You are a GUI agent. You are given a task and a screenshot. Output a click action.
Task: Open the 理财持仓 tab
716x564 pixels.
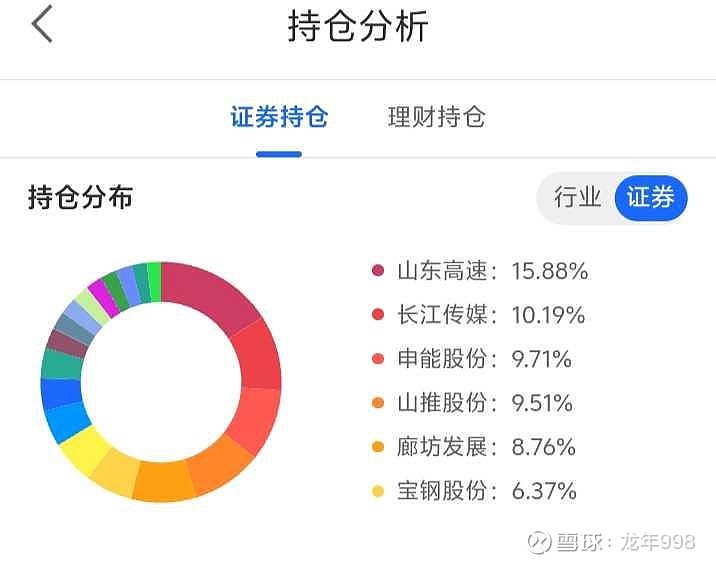(436, 117)
